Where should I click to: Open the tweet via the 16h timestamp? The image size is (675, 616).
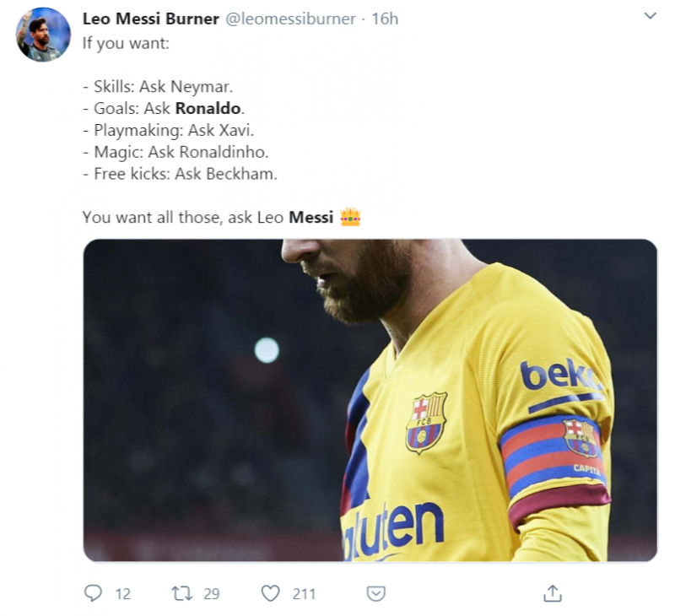coord(385,19)
